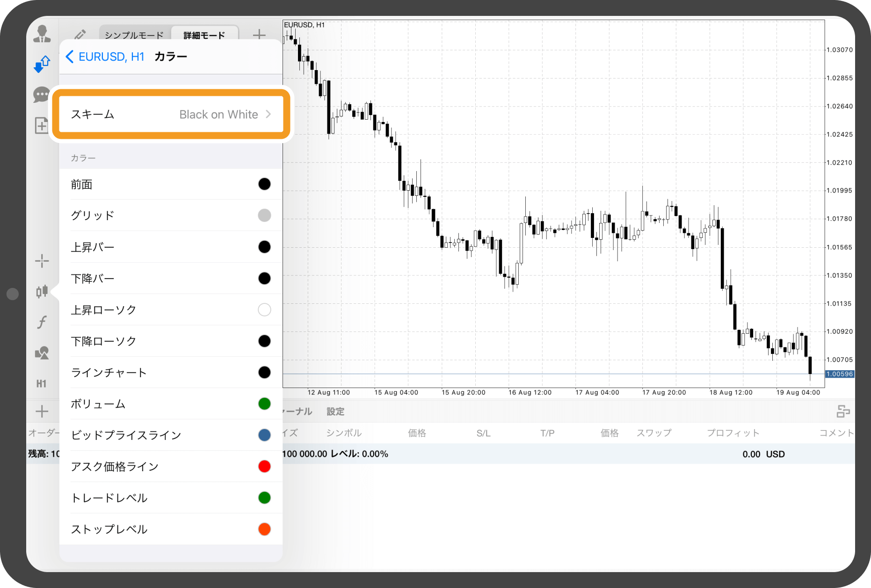Open the account profile icon

pyautogui.click(x=42, y=34)
